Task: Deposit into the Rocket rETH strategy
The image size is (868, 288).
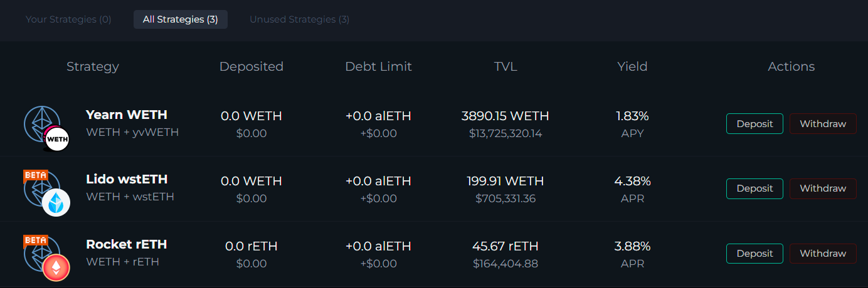Action: pyautogui.click(x=754, y=254)
